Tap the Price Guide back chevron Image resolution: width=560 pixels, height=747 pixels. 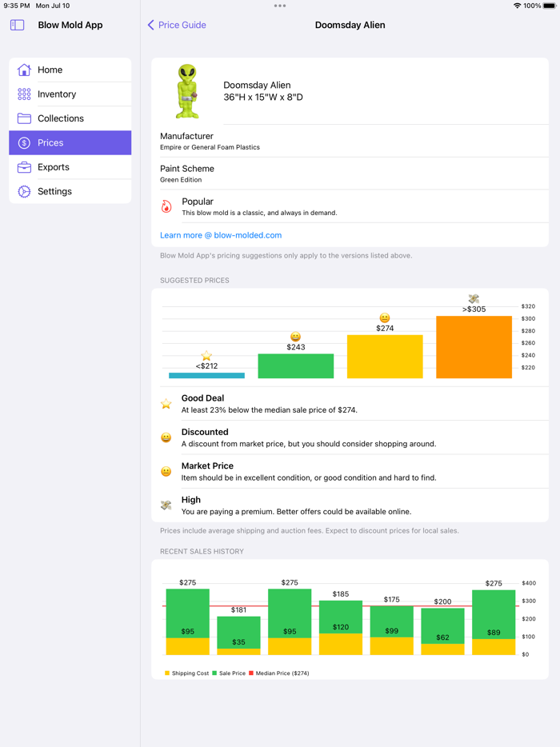pyautogui.click(x=151, y=25)
